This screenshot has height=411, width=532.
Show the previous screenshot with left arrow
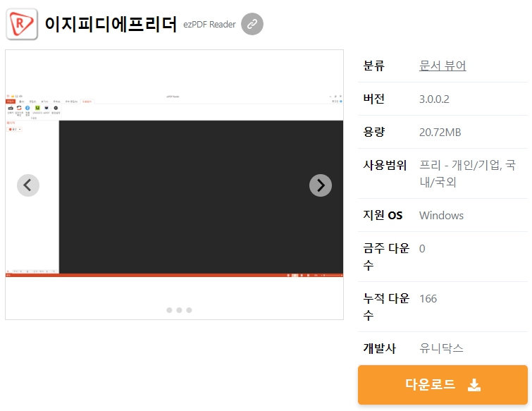point(28,185)
